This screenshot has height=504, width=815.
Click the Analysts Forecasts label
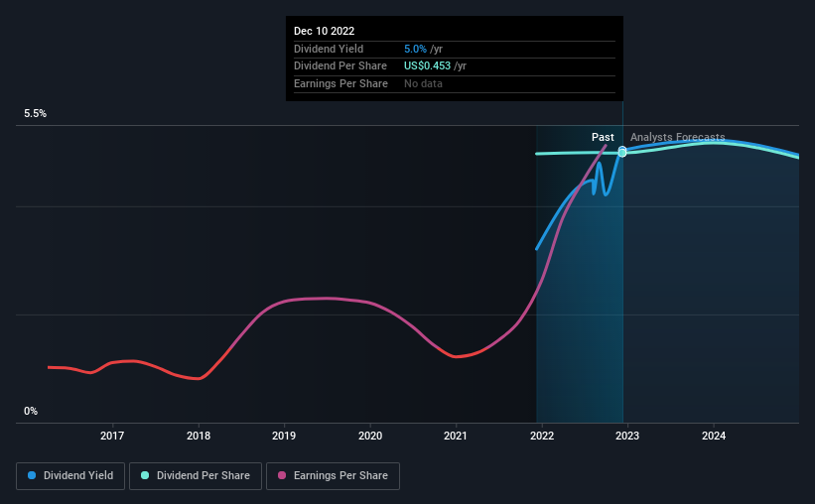pyautogui.click(x=678, y=137)
